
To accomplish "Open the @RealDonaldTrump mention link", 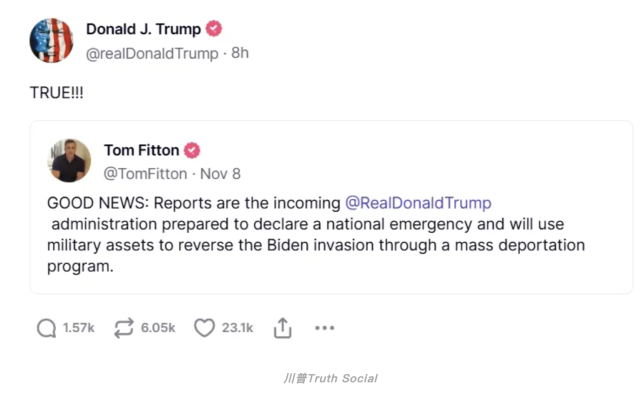I will [418, 203].
